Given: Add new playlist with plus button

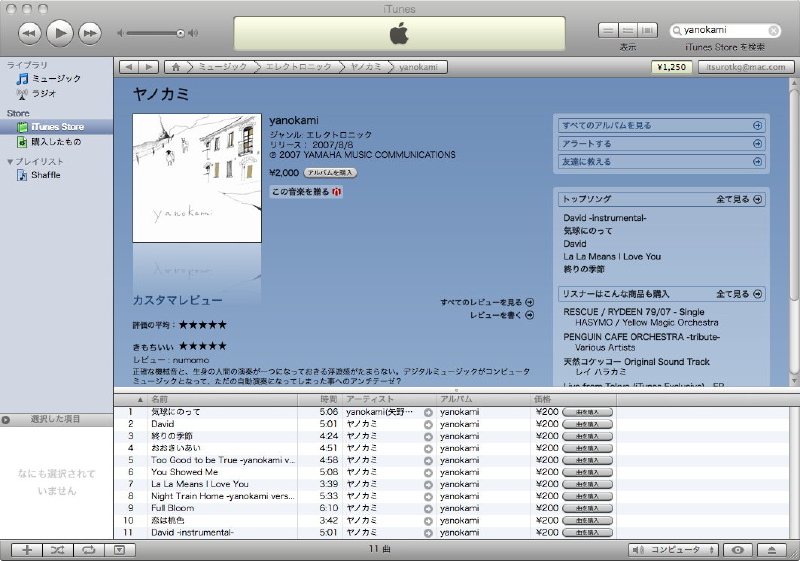Looking at the screenshot, I should pos(27,550).
